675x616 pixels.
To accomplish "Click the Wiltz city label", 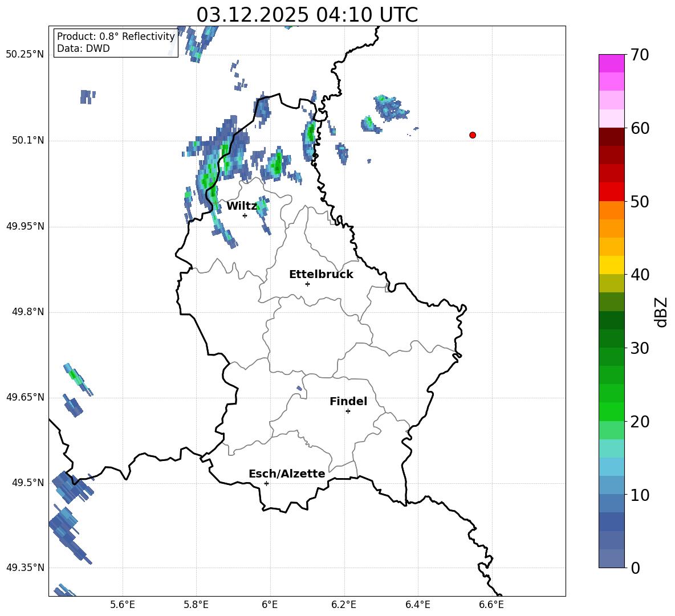I will click(242, 206).
